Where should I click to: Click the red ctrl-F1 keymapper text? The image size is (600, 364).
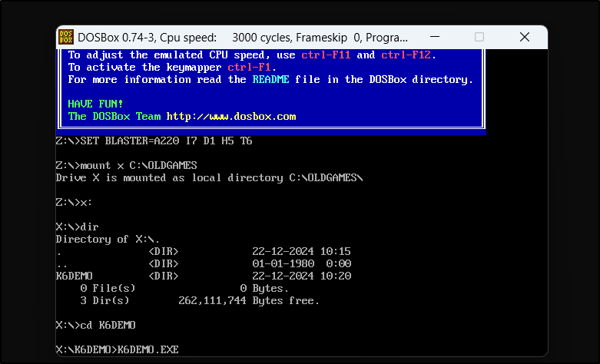click(249, 68)
